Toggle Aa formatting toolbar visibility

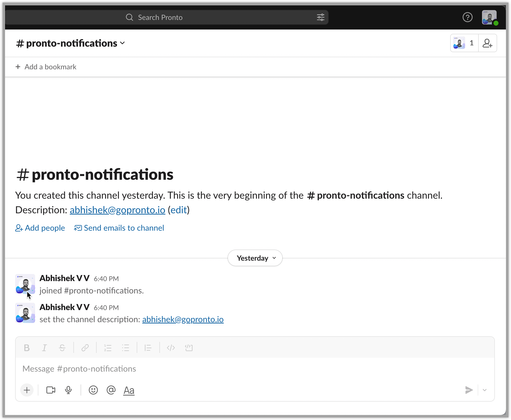(129, 390)
